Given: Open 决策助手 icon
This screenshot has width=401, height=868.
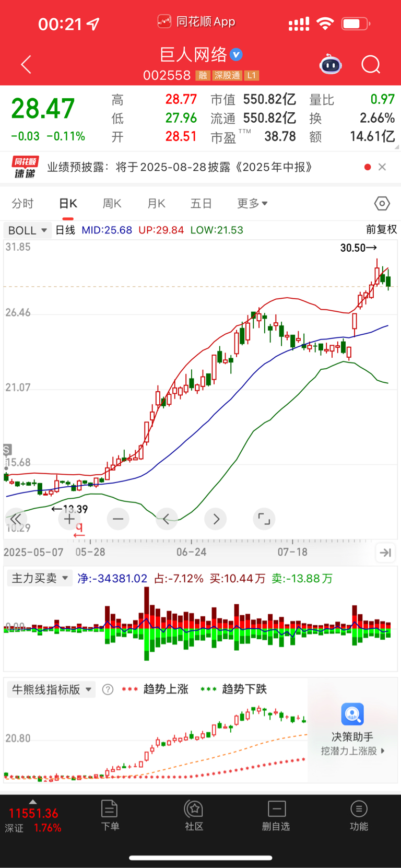Looking at the screenshot, I should [x=352, y=714].
